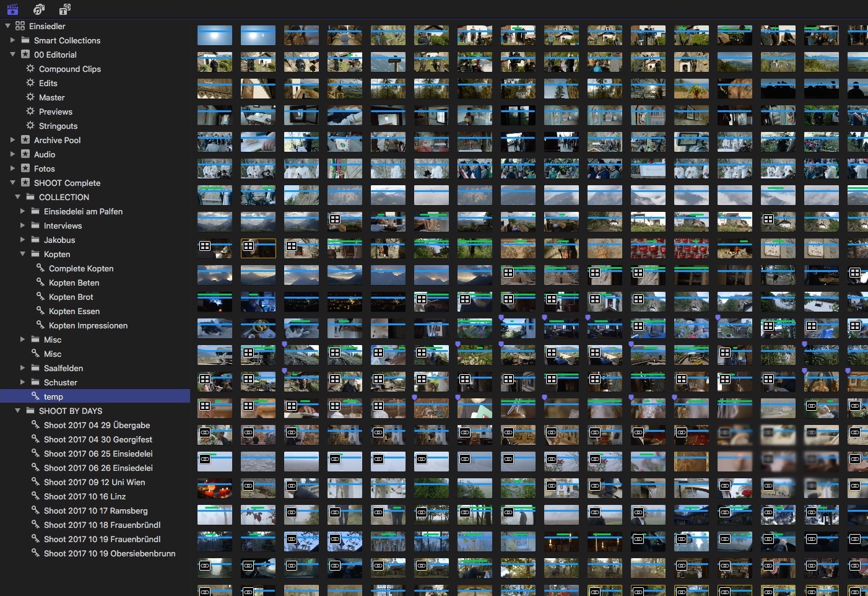The width and height of the screenshot is (868, 596).
Task: Select the Stringouts smart collection
Action: coord(58,126)
